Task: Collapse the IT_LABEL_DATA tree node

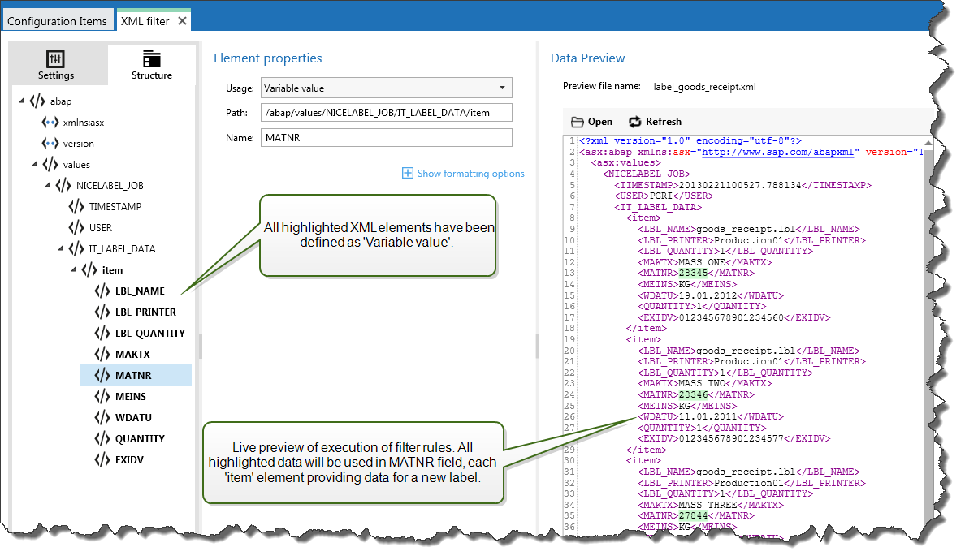Action: point(61,249)
